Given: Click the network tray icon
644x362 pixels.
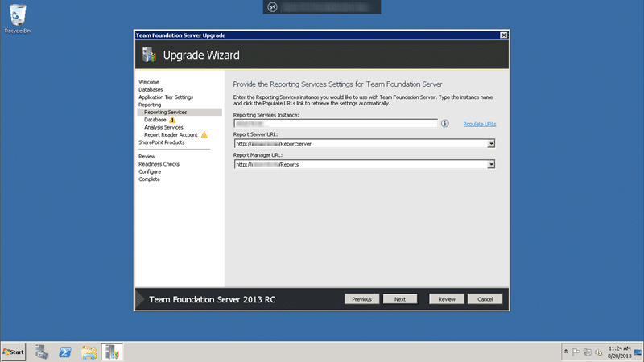Looking at the screenshot, I should (588, 352).
